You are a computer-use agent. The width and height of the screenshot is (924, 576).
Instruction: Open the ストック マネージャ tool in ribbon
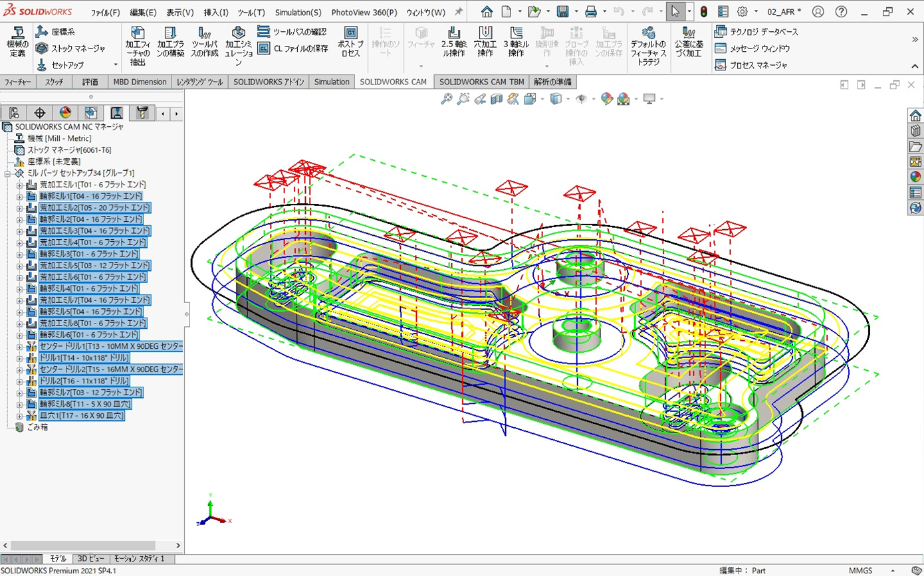pos(70,48)
